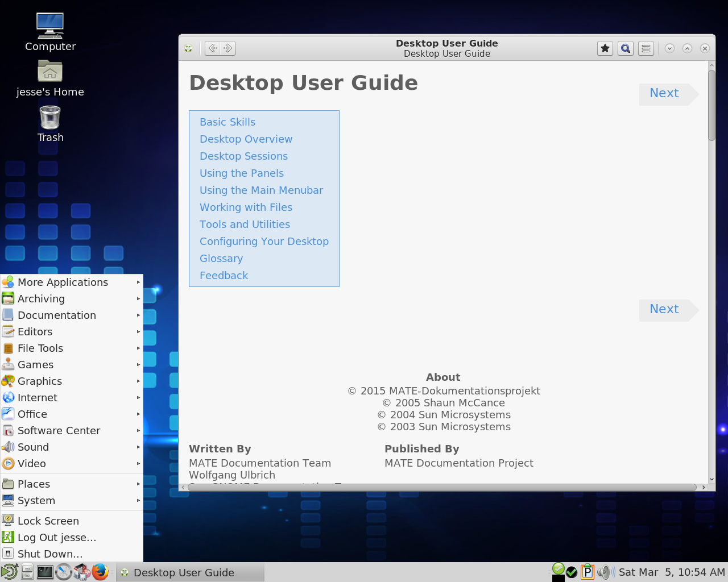This screenshot has width=728, height=582.
Task: Go forward using the right arrow button
Action: (227, 48)
